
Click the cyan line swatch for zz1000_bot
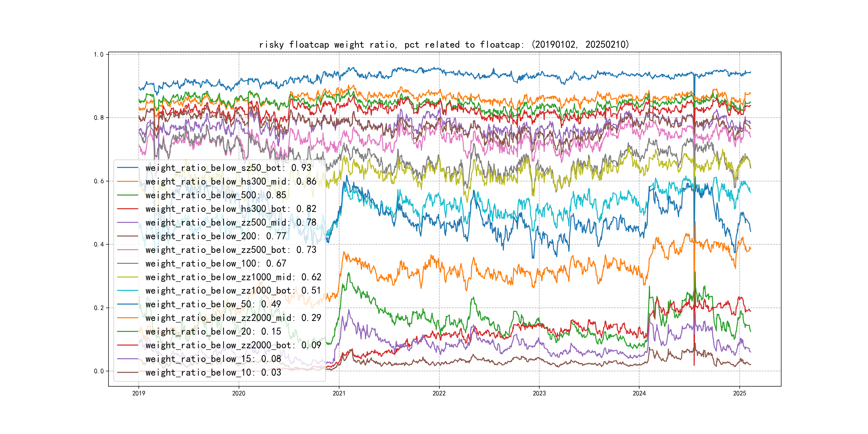(x=127, y=290)
